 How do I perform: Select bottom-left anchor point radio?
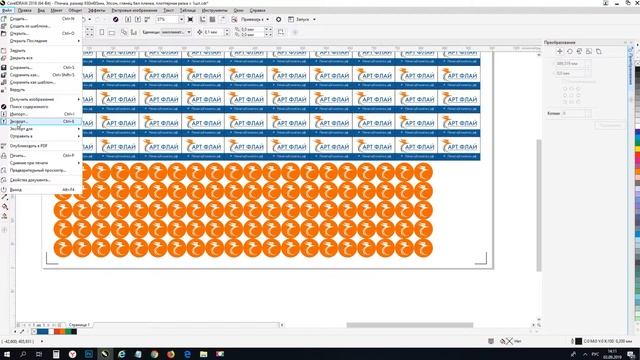[x=565, y=102]
